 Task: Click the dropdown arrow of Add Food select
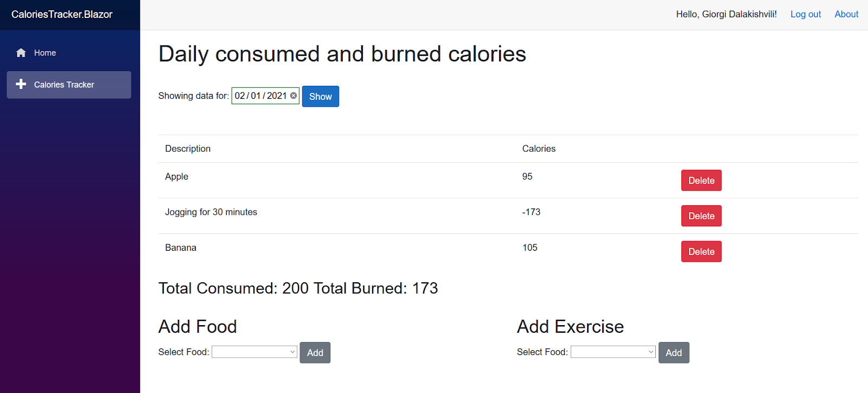pos(292,352)
